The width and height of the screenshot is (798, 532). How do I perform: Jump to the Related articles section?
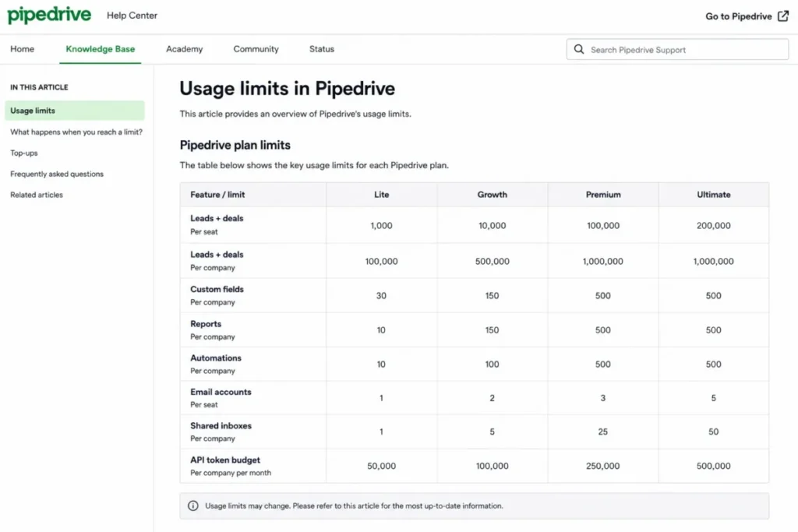pyautogui.click(x=37, y=195)
